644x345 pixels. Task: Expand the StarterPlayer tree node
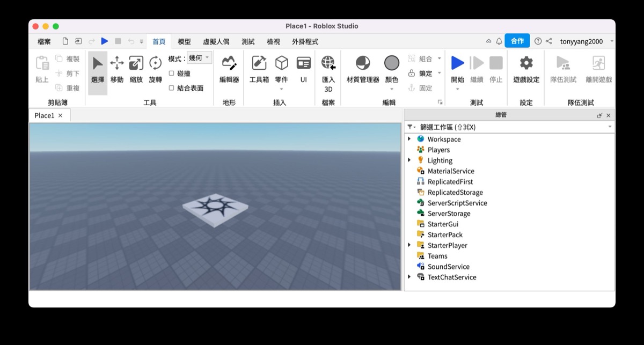point(409,245)
